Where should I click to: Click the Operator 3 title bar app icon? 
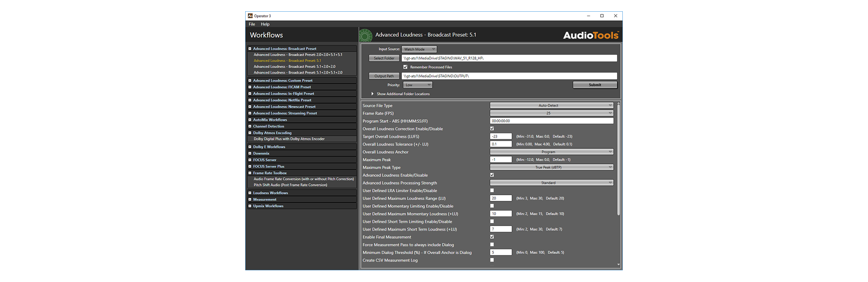tap(250, 16)
